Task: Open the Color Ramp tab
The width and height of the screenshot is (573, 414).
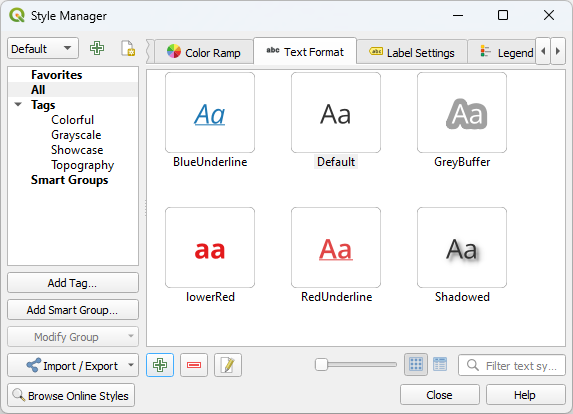Action: (x=204, y=53)
